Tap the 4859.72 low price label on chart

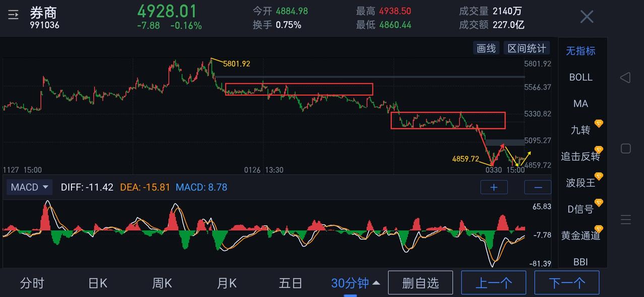pos(466,159)
